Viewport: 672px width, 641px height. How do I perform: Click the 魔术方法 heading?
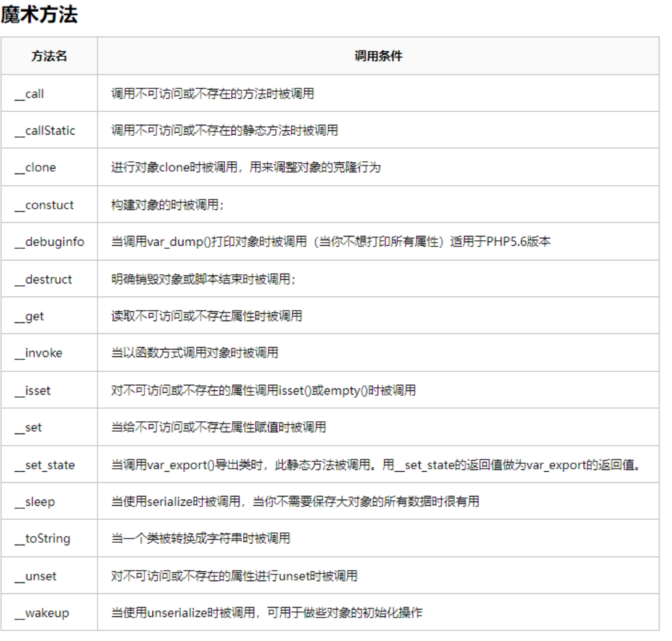click(39, 15)
